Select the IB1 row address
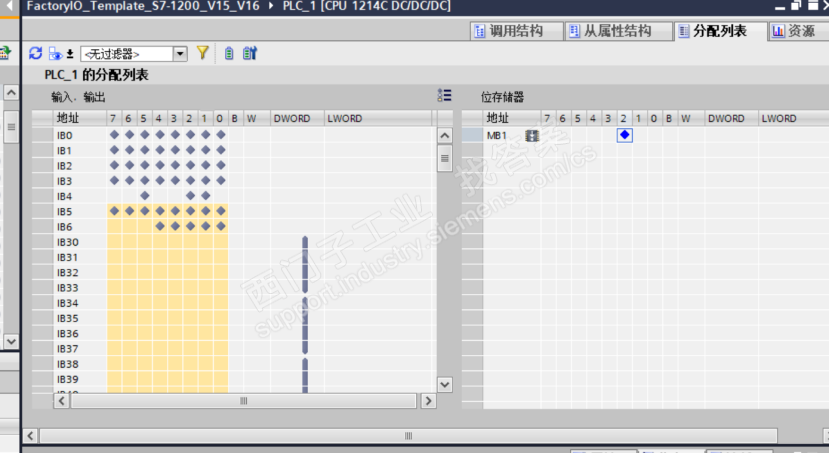 (64, 151)
